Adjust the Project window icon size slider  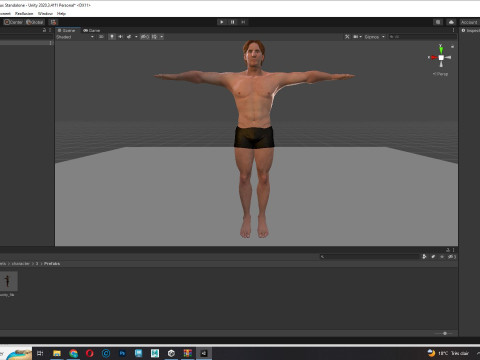pos(445,333)
